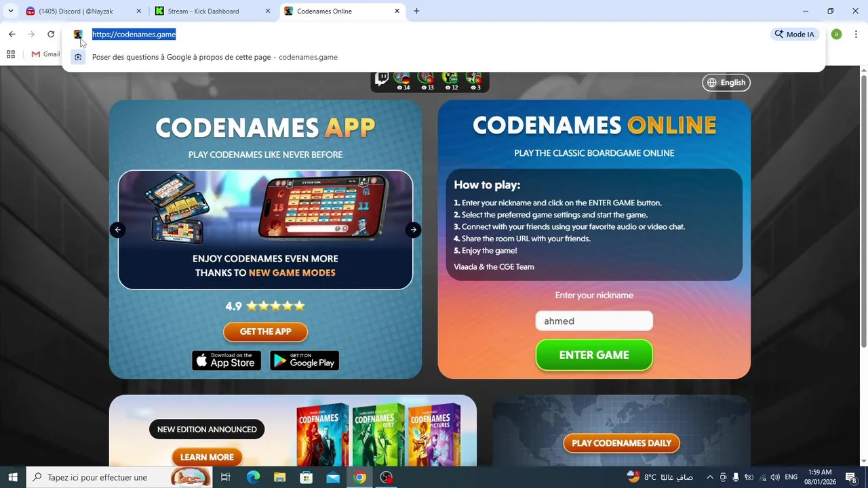Switch the ENG input language indicator
868x488 pixels.
(x=791, y=477)
